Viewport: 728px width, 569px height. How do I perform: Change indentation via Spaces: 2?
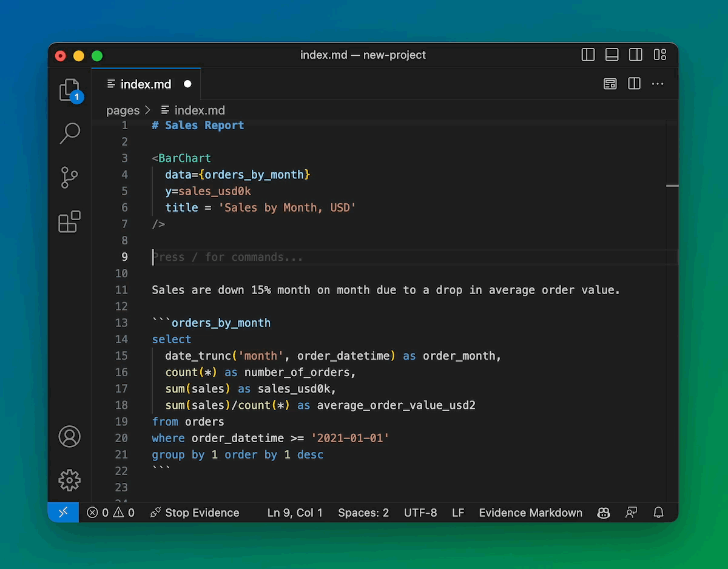(363, 513)
